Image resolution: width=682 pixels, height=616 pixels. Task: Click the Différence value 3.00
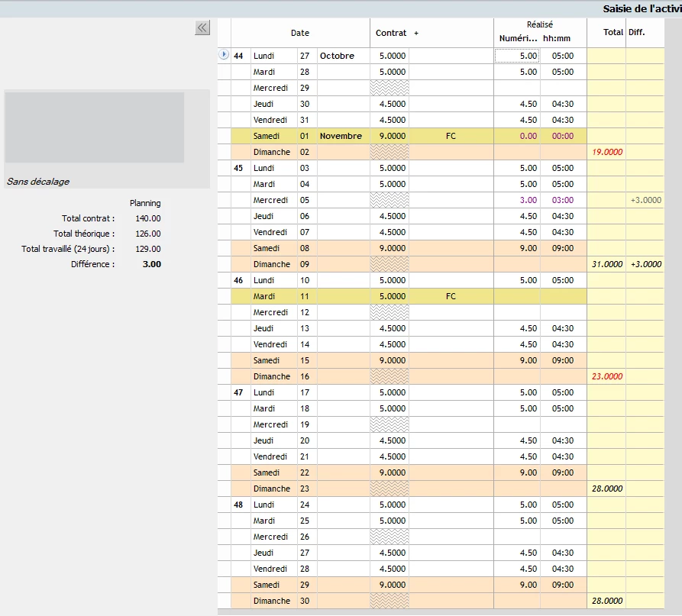coord(152,264)
